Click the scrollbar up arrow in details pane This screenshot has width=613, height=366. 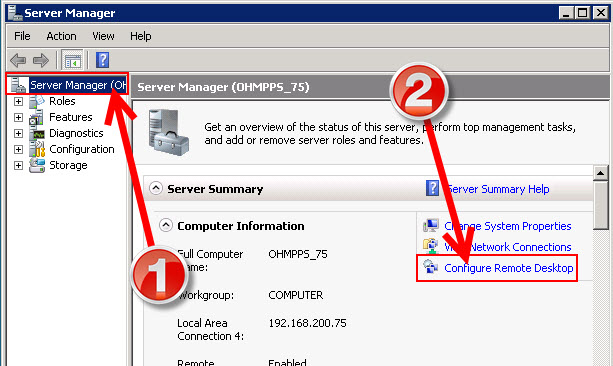[600, 172]
